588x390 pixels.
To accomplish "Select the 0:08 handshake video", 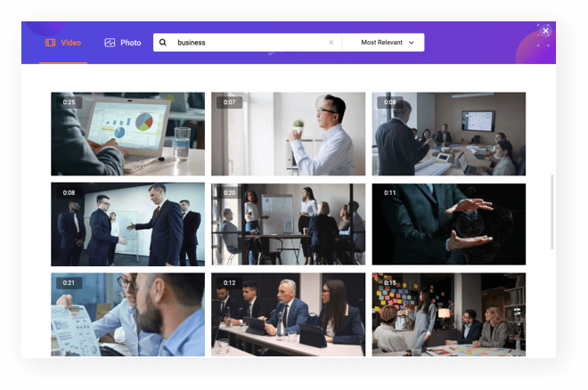I will tap(128, 224).
